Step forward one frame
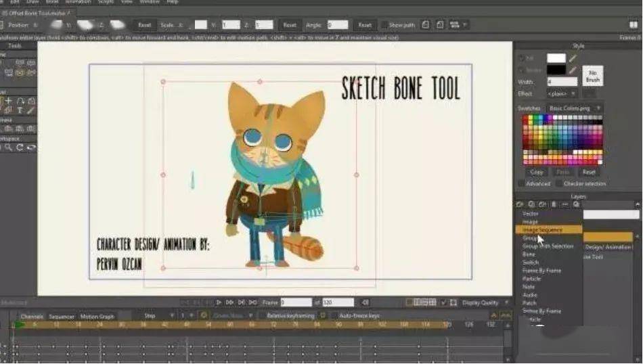Screen dimensions: 643x364 tap(229, 302)
